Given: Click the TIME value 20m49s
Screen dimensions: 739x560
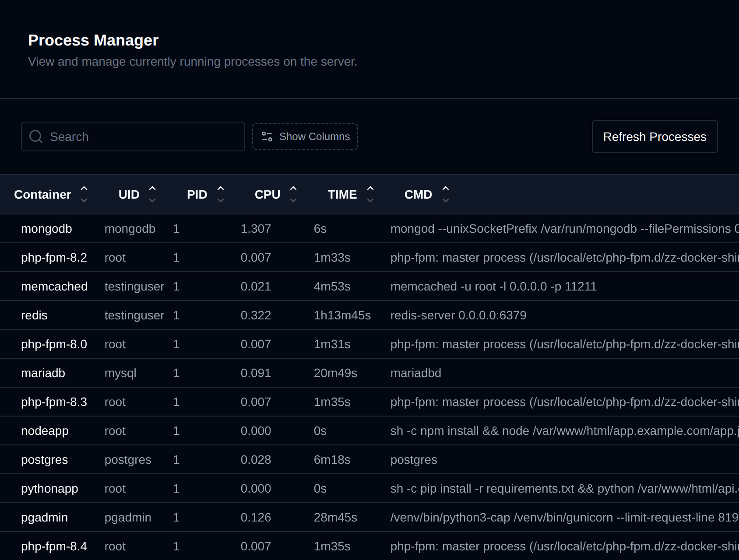Looking at the screenshot, I should click(335, 373).
